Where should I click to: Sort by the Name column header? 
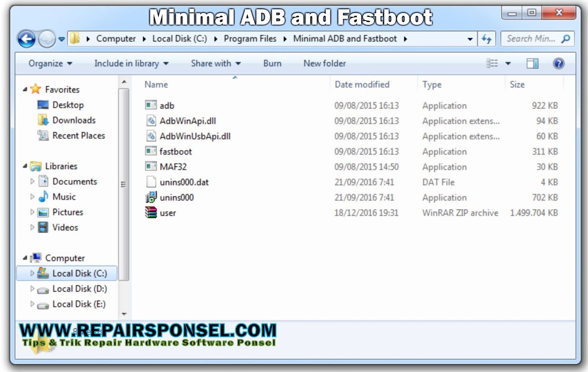(156, 85)
